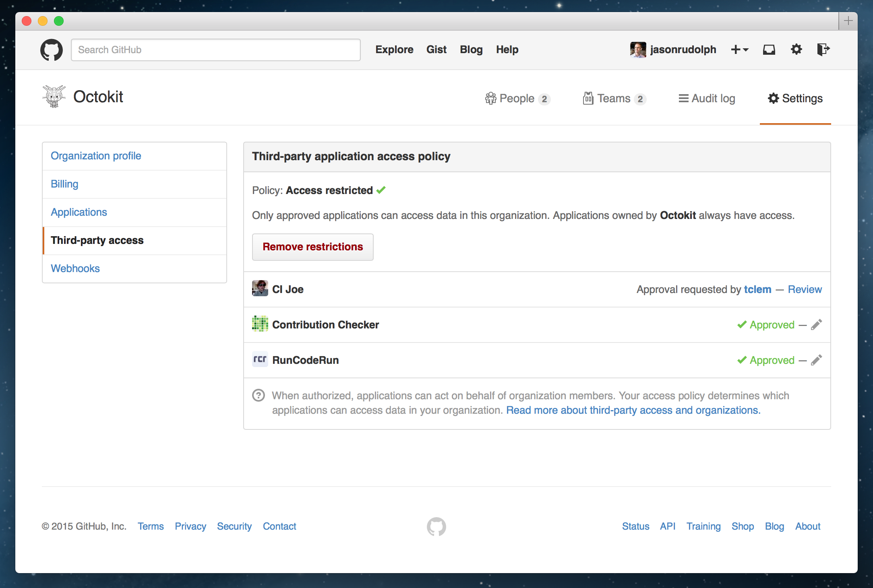Open the create new dropdown

pos(739,49)
